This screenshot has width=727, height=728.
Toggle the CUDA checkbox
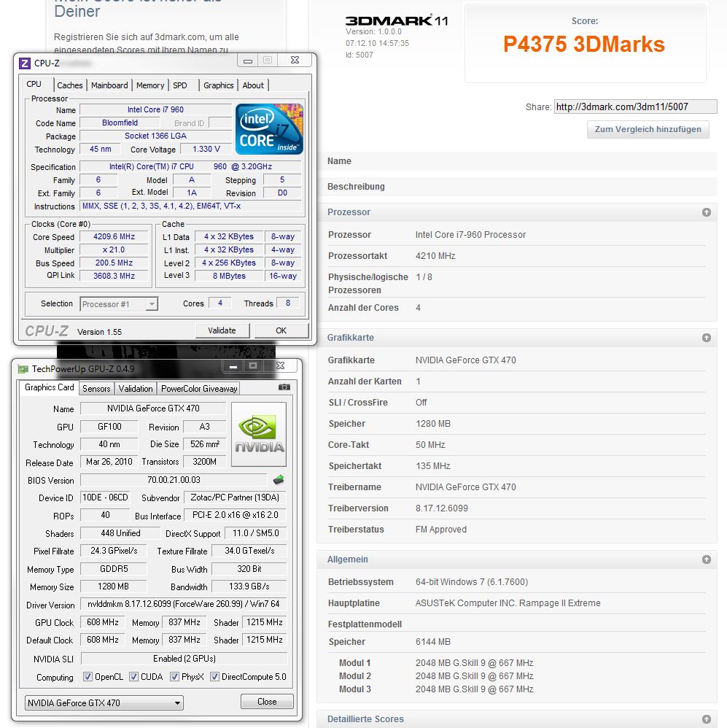pyautogui.click(x=134, y=677)
